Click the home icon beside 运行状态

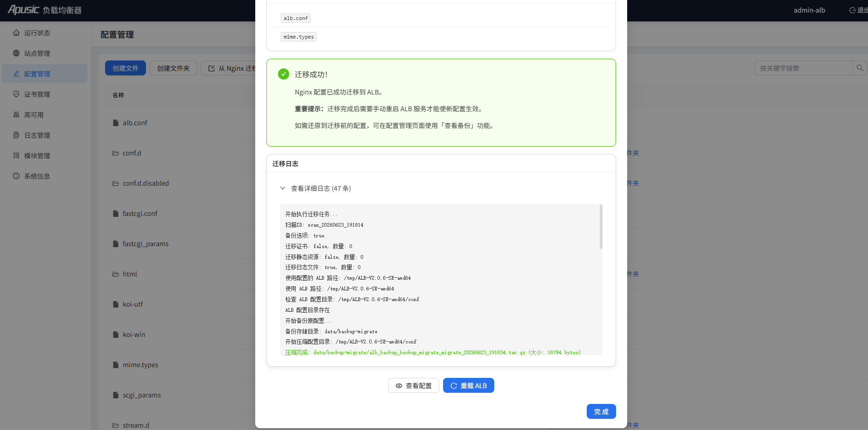(16, 33)
